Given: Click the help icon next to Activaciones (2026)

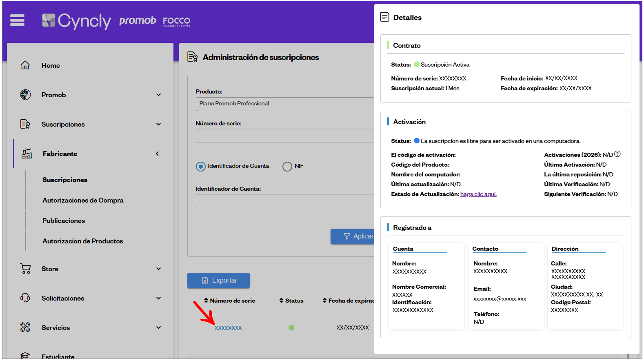Looking at the screenshot, I should (617, 154).
